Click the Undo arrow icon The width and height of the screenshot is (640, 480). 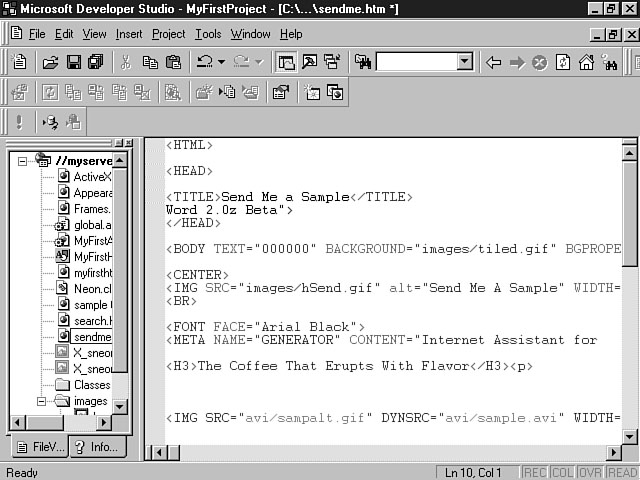coord(204,62)
